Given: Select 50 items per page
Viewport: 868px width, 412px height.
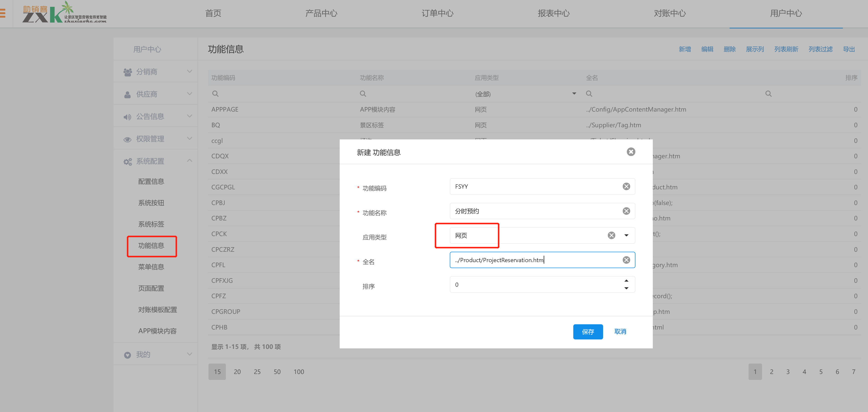Looking at the screenshot, I should (x=277, y=371).
